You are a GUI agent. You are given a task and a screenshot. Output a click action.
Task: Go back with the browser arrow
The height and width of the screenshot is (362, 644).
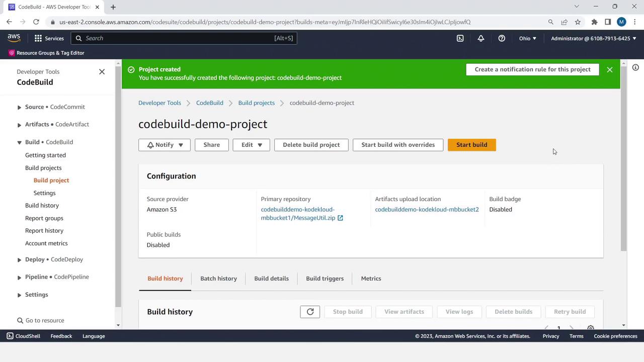tap(9, 22)
